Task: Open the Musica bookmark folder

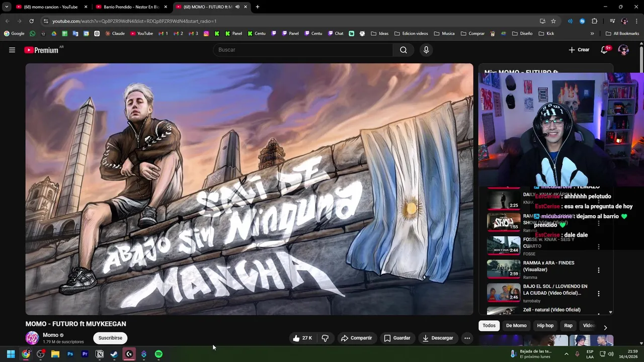Action: pos(444,34)
